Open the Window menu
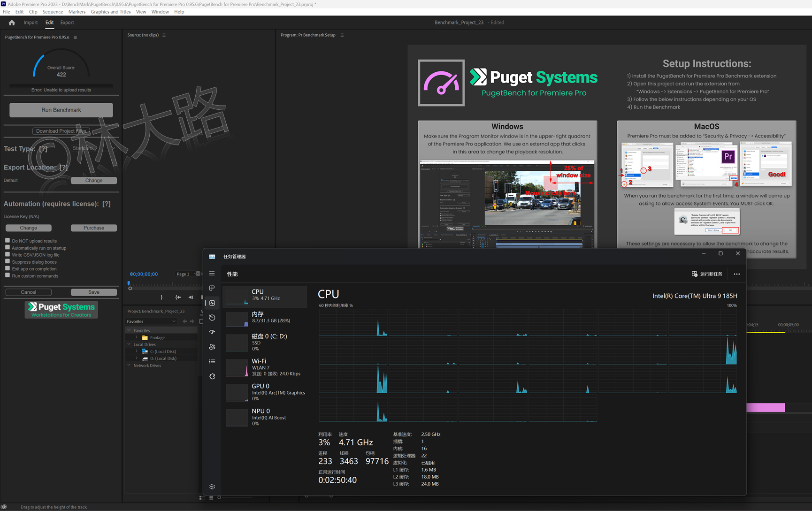Screen dimensions: 812x511 160,12
